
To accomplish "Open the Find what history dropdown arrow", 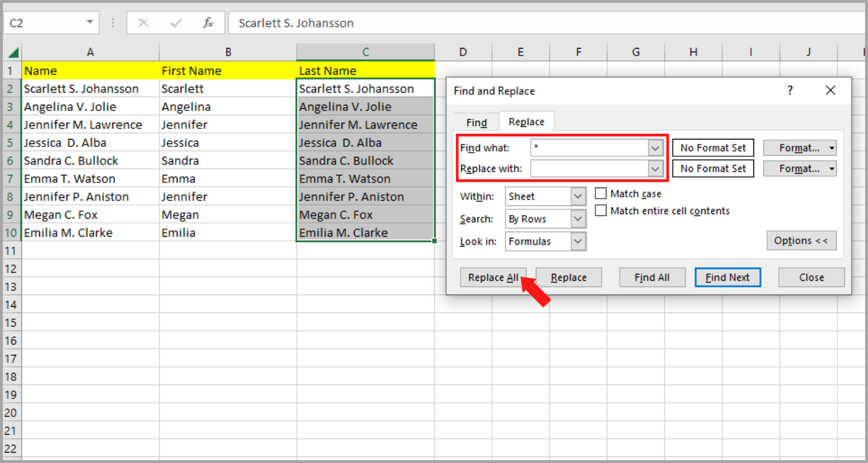I will pos(655,148).
